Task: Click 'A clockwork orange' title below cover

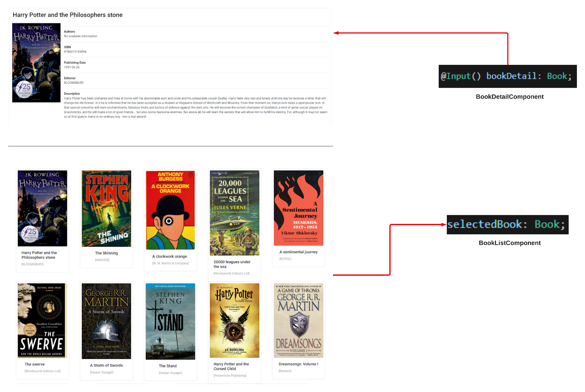Action: click(x=170, y=256)
